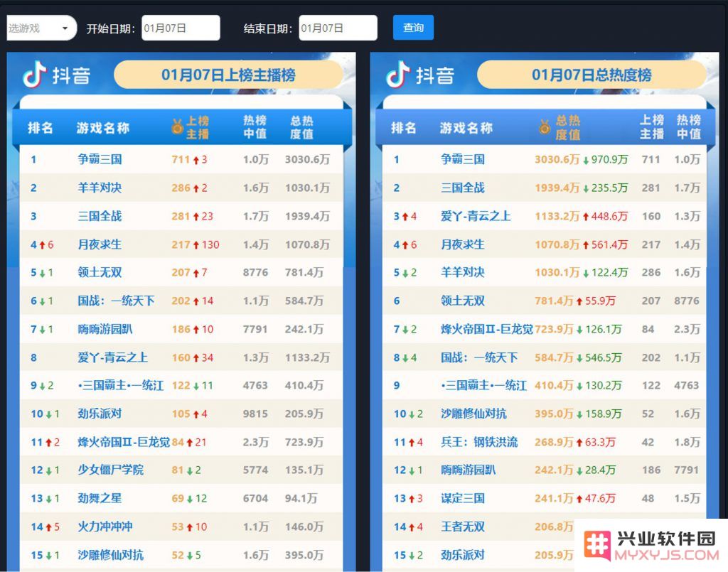Click the 268.9万 heat value in the right table
This screenshot has height=572, width=728.
point(554,442)
